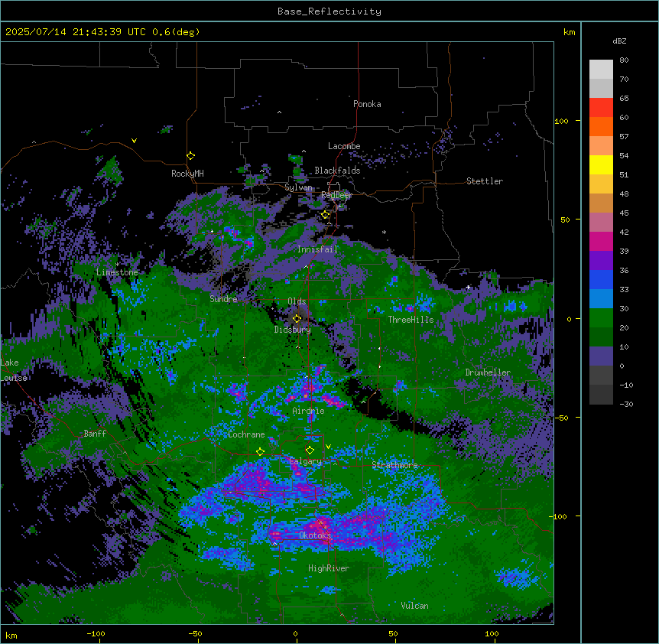Screen dimensions: 659x644
Task: Click the Limestone label
Action: click(x=117, y=272)
